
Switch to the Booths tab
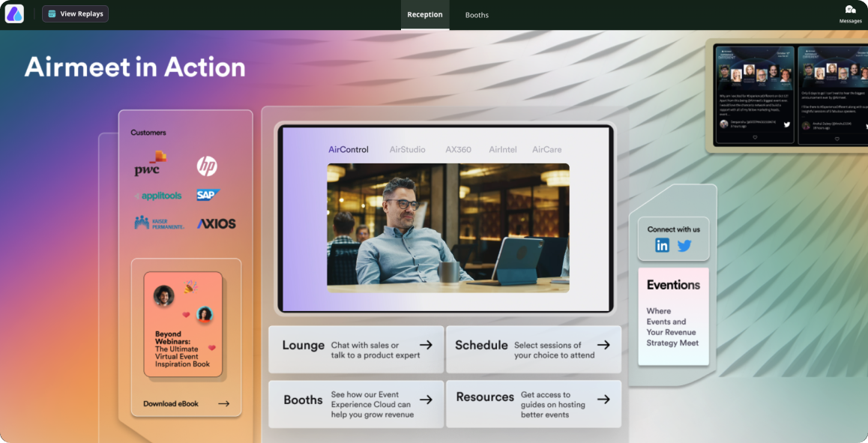tap(477, 15)
